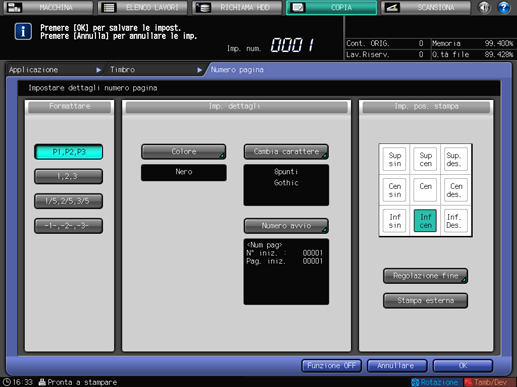Click the scanner icon on SCANSIONA tab
517x387 pixels.
click(x=392, y=7)
